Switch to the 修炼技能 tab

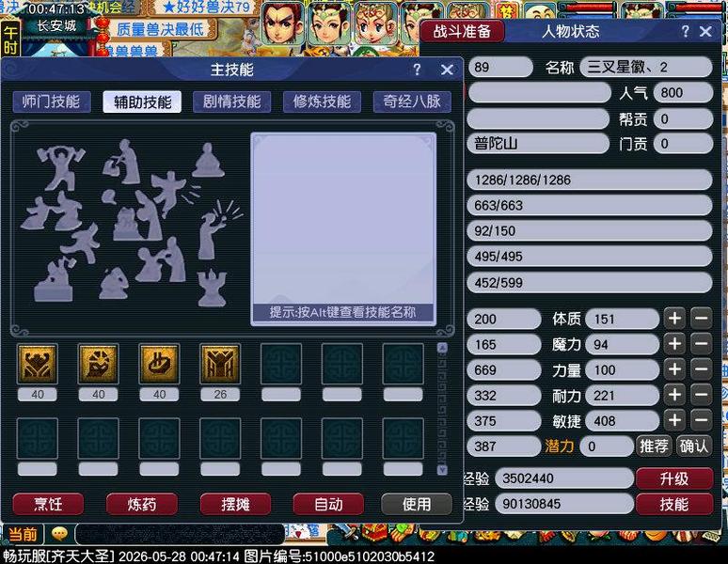coord(322,102)
